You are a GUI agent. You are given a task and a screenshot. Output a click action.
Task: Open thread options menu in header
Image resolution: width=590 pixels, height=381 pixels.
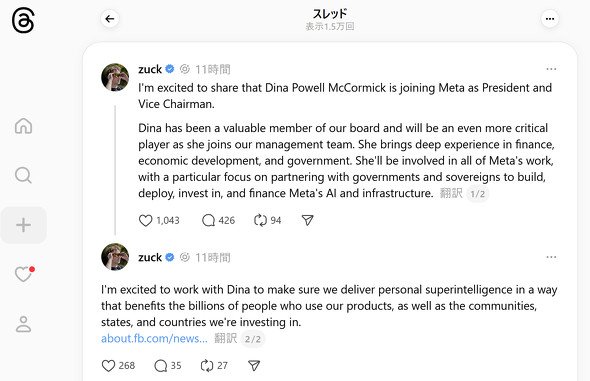pos(550,19)
